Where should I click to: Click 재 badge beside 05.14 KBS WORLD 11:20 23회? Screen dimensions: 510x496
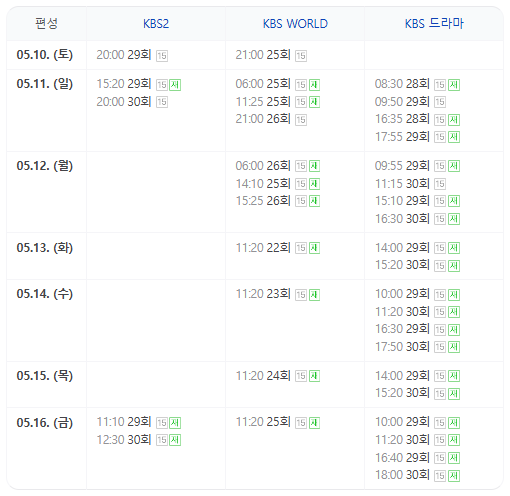(x=314, y=295)
